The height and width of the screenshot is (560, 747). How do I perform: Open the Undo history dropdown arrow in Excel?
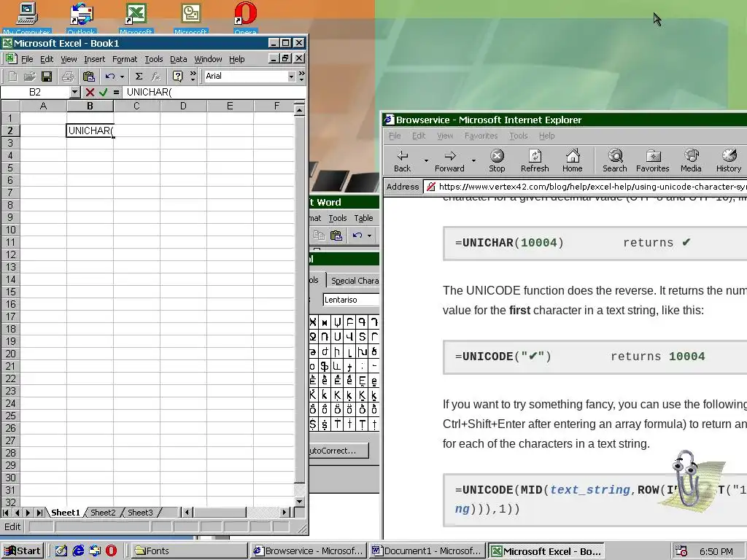[122, 76]
